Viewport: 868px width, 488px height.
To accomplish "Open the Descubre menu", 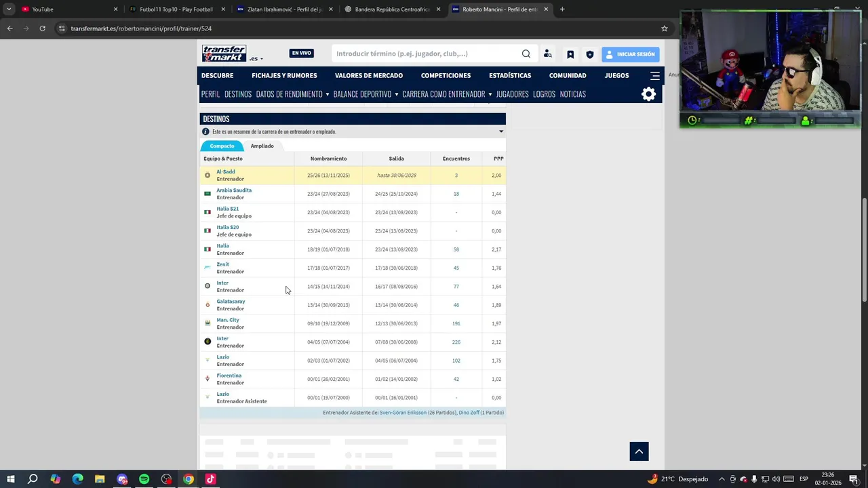I will click(x=217, y=75).
